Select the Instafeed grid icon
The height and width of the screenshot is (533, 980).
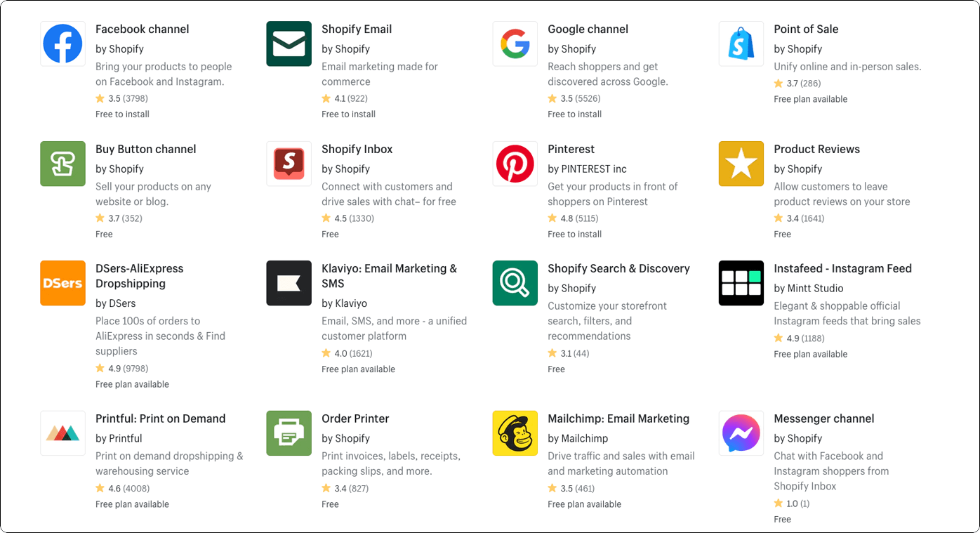pyautogui.click(x=741, y=283)
